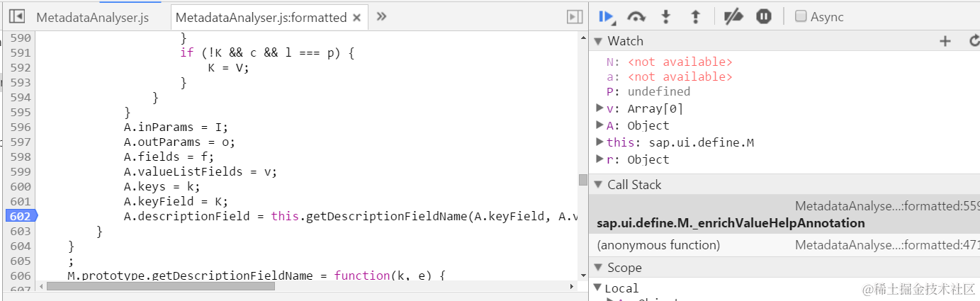This screenshot has width=980, height=301.
Task: Open source link formatted:559
Action: [x=887, y=206]
